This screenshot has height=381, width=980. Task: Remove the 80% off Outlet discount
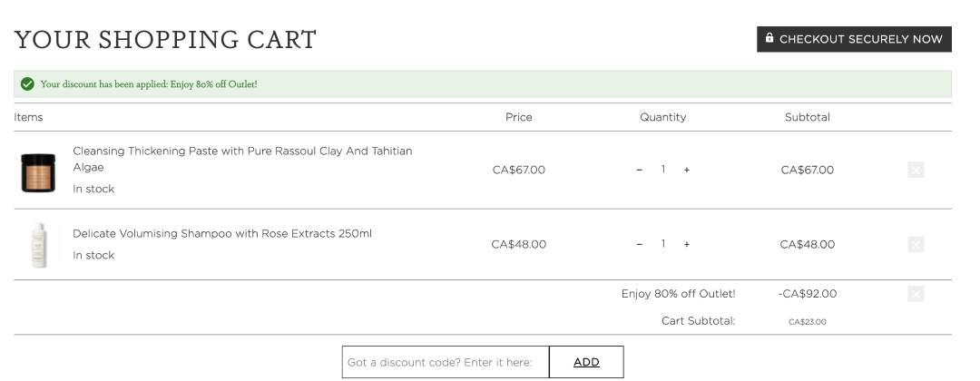916,294
